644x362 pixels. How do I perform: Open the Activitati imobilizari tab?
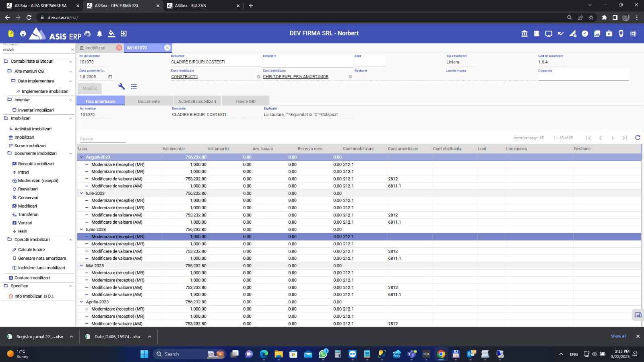click(197, 101)
